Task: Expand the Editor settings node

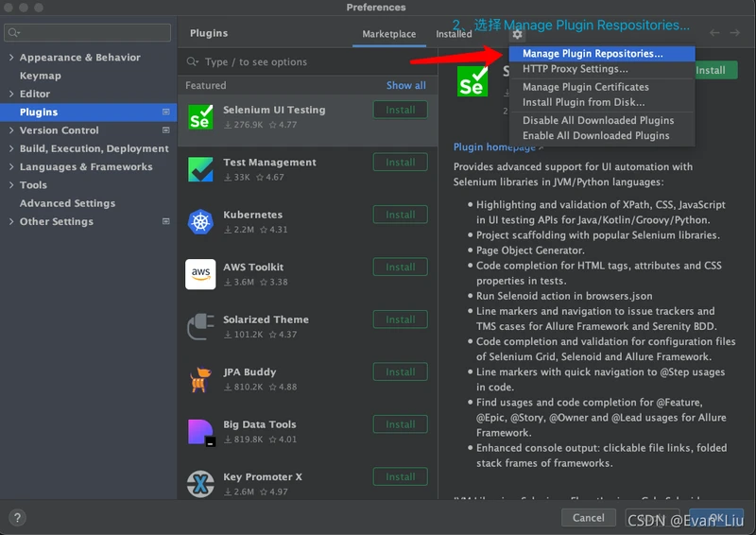Action: [11, 94]
